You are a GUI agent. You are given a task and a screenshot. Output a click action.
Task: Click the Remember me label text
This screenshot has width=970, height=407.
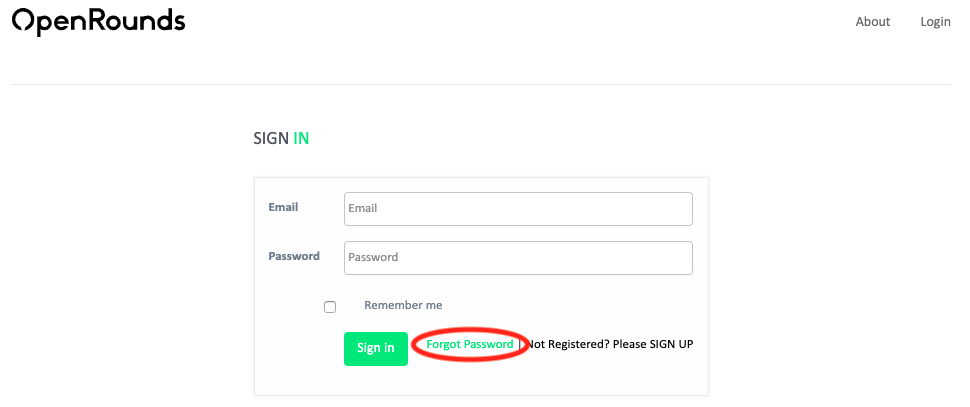click(x=403, y=306)
